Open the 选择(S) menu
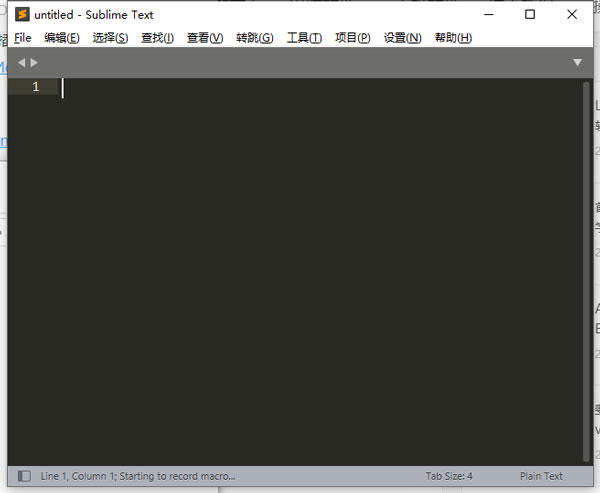Image resolution: width=600 pixels, height=493 pixels. (110, 38)
